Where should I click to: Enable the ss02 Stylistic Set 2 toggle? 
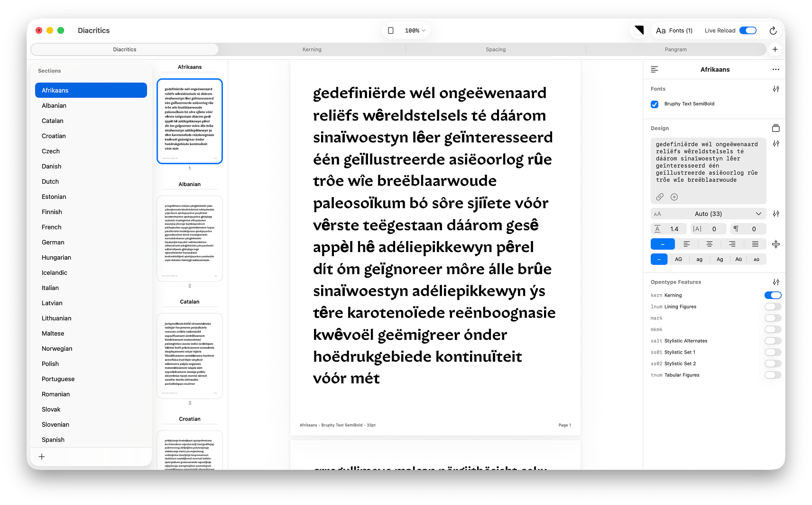(x=773, y=364)
